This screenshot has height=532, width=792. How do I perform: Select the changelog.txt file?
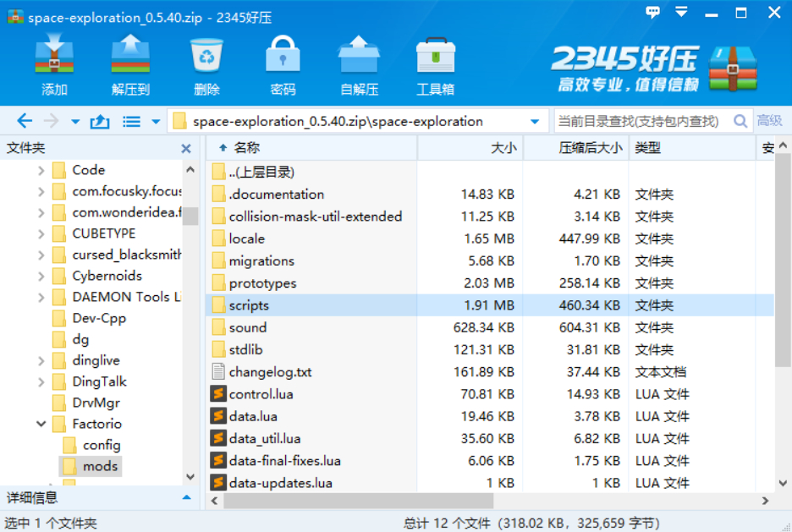click(490, 372)
